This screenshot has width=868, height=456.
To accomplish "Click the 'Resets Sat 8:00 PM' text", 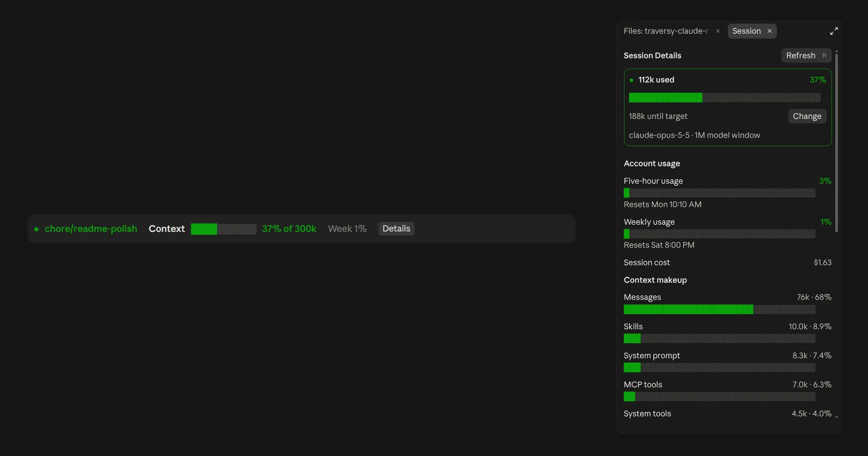I will pyautogui.click(x=659, y=245).
